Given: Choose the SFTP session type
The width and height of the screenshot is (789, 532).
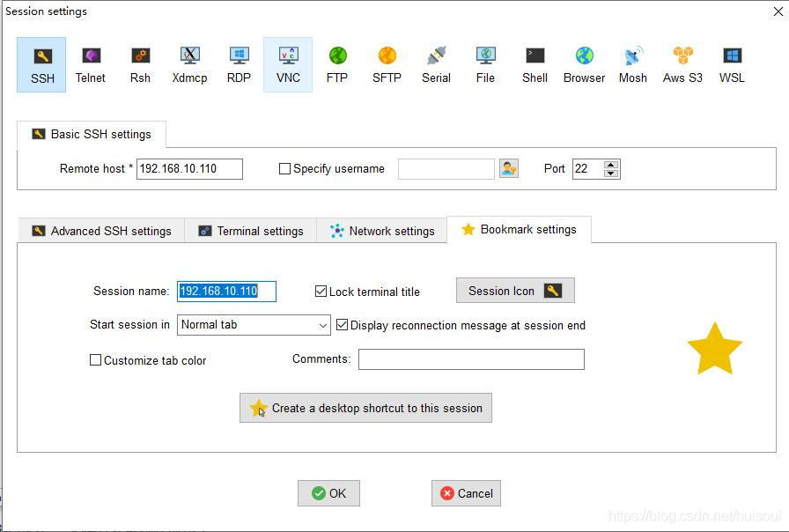Looking at the screenshot, I should pyautogui.click(x=387, y=64).
